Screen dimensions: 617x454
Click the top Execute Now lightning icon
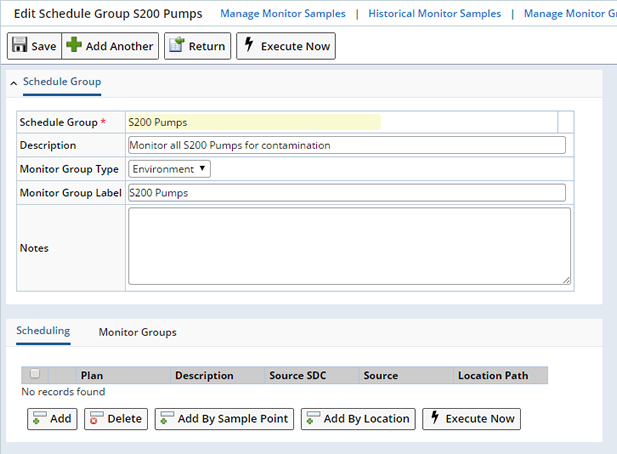coord(249,44)
